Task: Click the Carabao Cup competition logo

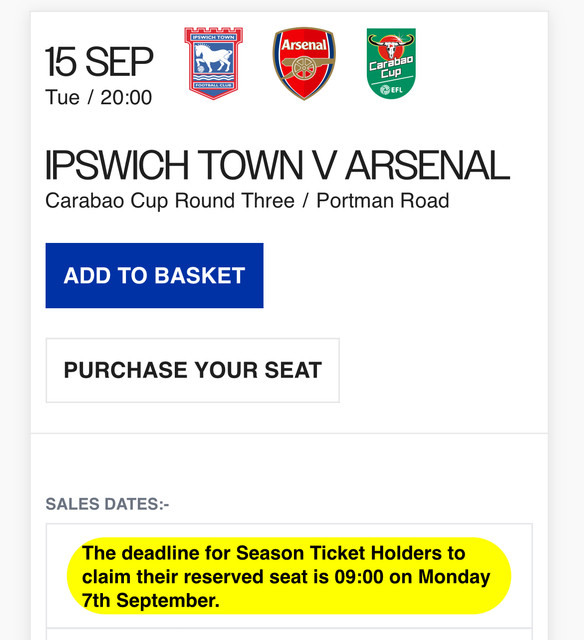Action: click(x=391, y=63)
